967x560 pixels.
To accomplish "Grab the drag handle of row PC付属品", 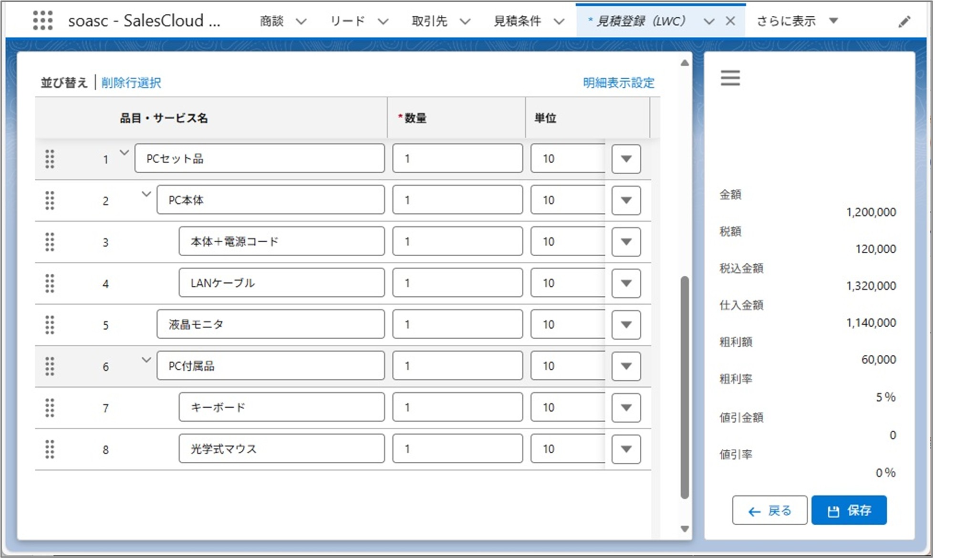I will click(x=50, y=366).
